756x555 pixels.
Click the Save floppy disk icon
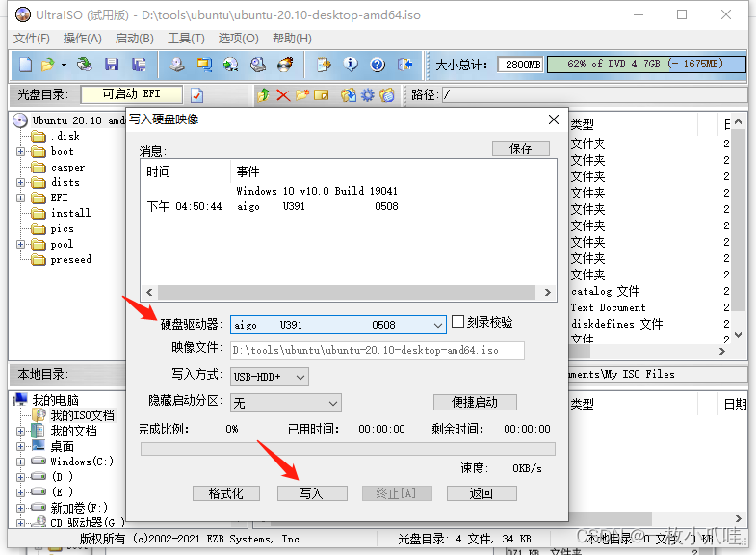112,65
